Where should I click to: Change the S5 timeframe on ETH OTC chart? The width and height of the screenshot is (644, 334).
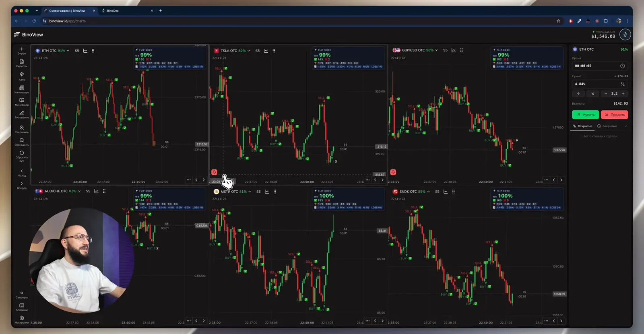coord(77,51)
